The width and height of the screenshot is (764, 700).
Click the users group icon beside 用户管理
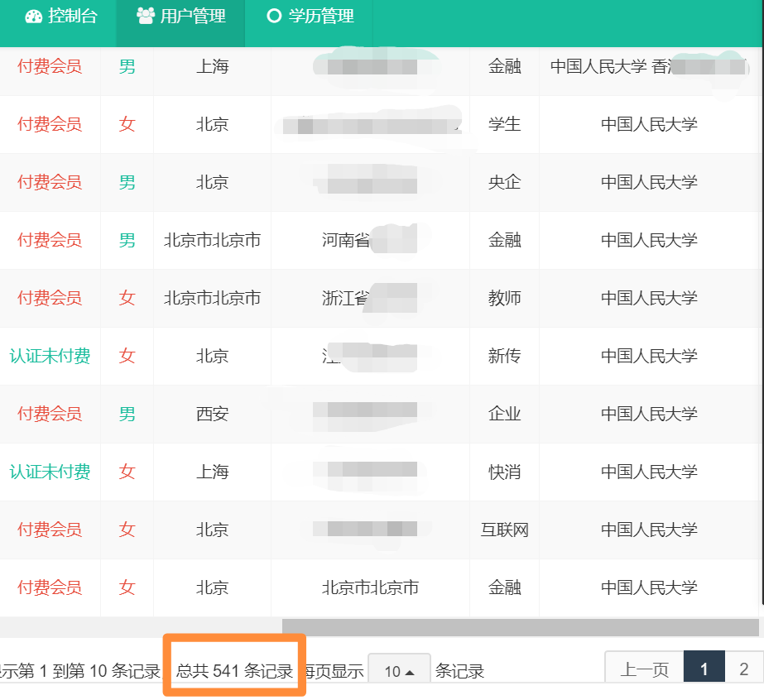[x=145, y=16]
